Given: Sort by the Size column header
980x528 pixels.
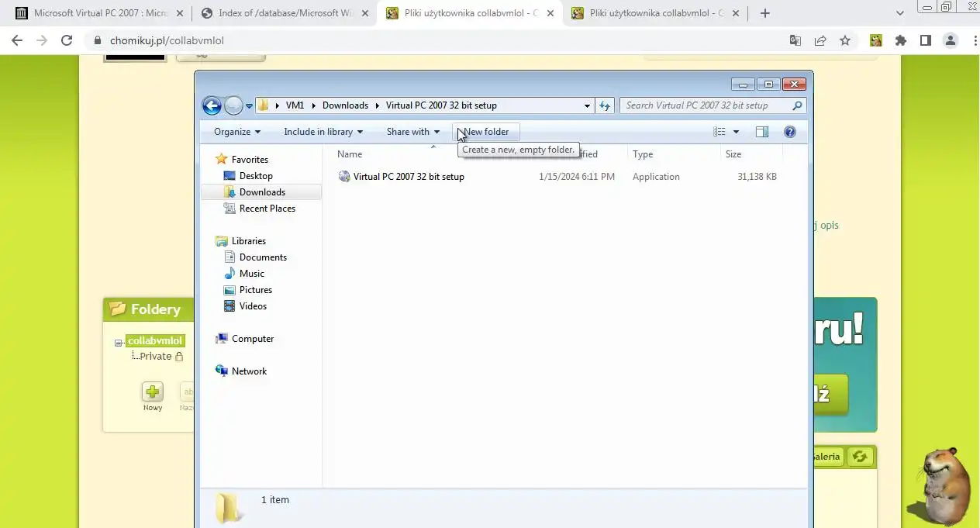Looking at the screenshot, I should [x=733, y=154].
